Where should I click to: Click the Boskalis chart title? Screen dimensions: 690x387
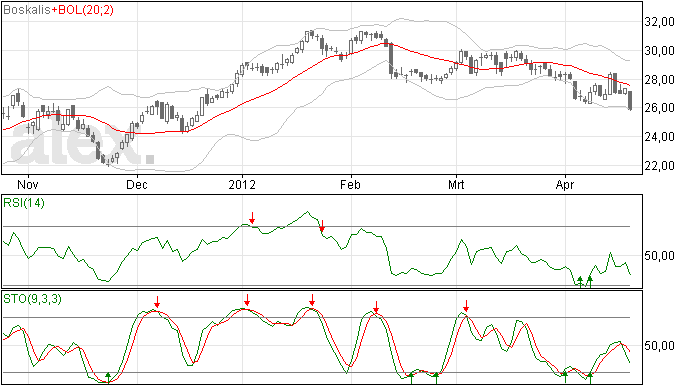pos(26,10)
